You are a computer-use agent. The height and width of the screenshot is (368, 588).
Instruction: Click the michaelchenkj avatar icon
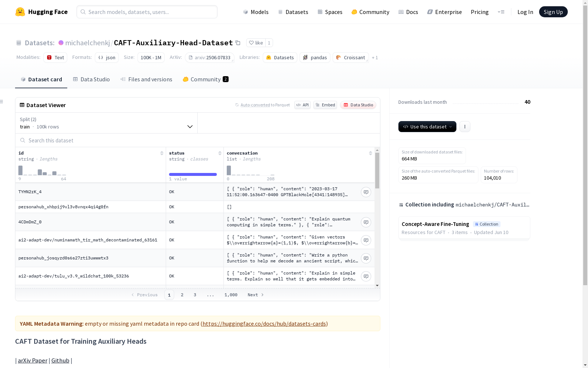click(61, 43)
